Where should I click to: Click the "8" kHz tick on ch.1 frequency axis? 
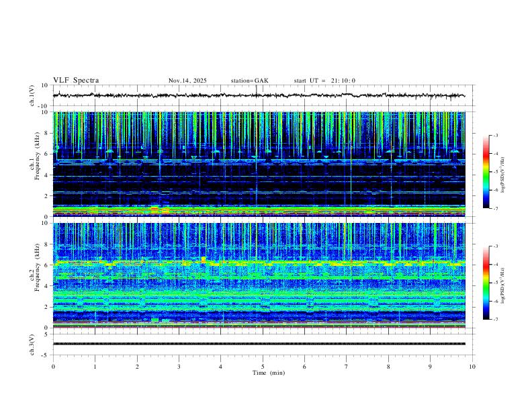click(46, 133)
